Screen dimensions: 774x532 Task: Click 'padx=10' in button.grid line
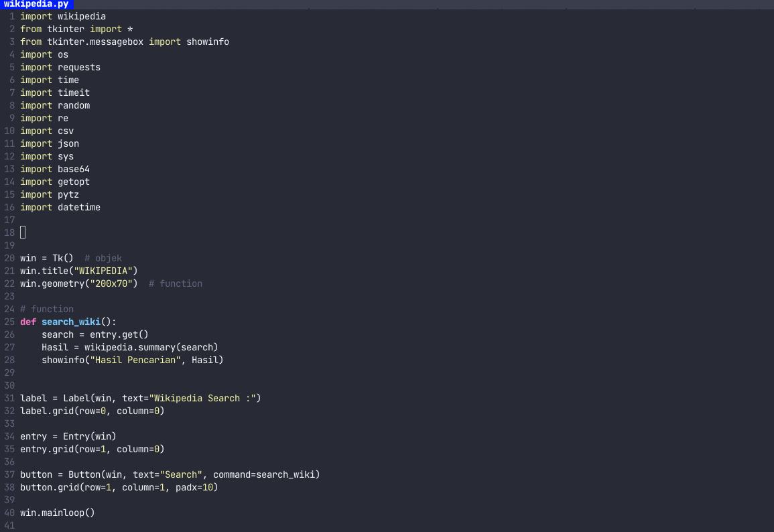point(194,488)
